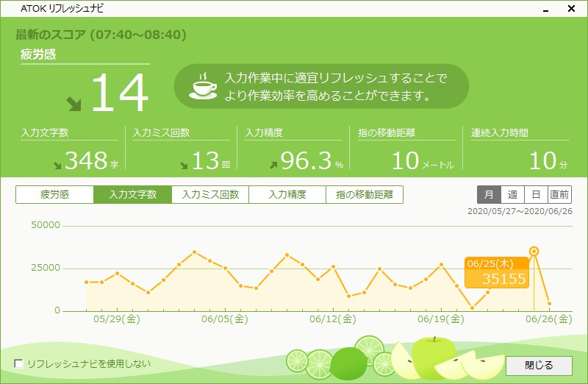Click the 06/05(金) axis label

(225, 319)
